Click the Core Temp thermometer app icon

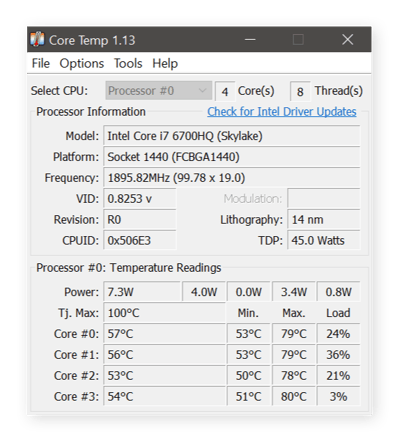(37, 39)
